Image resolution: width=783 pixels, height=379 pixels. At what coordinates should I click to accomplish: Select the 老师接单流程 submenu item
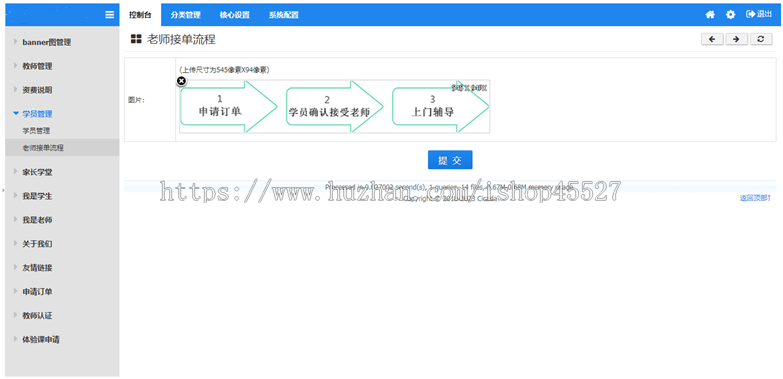(x=62, y=148)
